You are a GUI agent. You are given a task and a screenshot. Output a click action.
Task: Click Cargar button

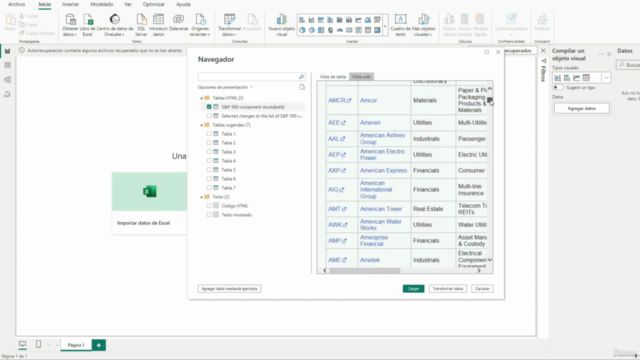point(413,289)
